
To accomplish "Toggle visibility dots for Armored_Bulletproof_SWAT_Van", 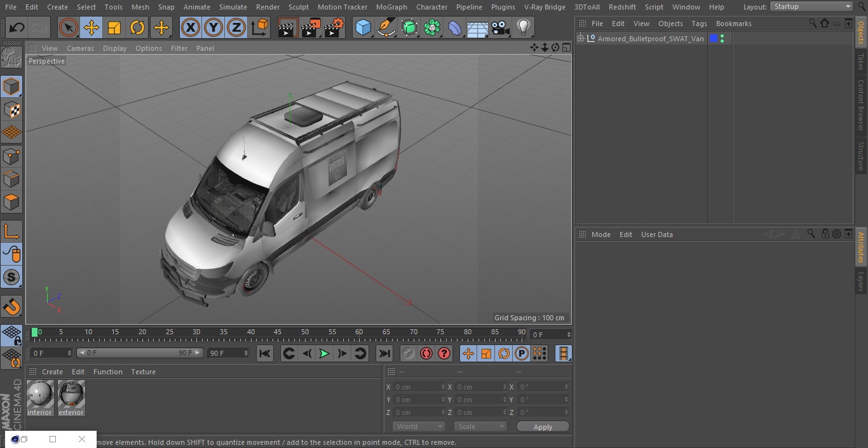I will (722, 39).
